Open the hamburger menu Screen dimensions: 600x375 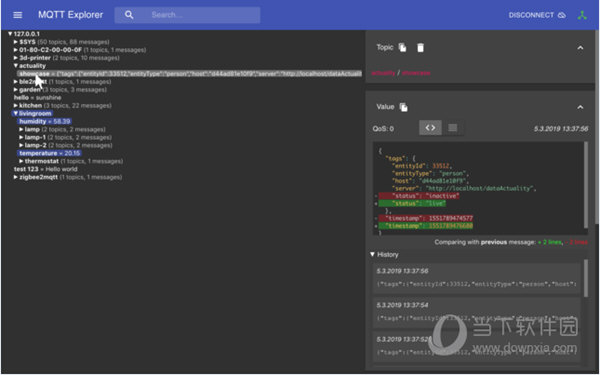click(18, 15)
